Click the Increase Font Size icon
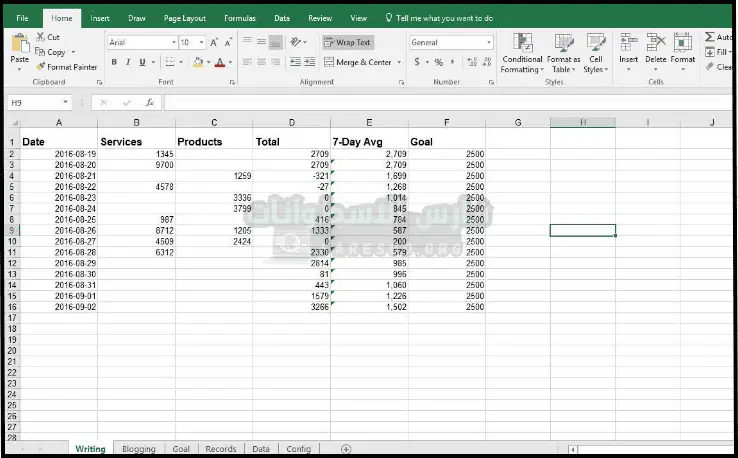Image resolution: width=738 pixels, height=458 pixels. coord(213,43)
